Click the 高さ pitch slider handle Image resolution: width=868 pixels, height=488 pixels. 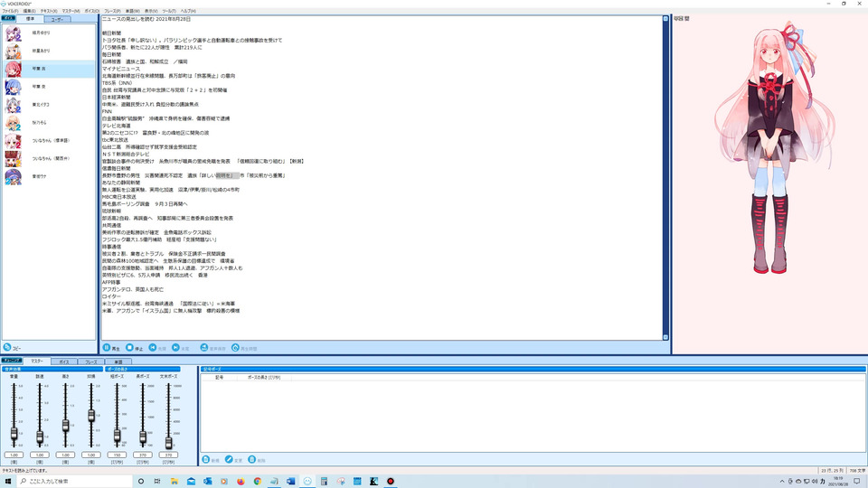click(65, 426)
